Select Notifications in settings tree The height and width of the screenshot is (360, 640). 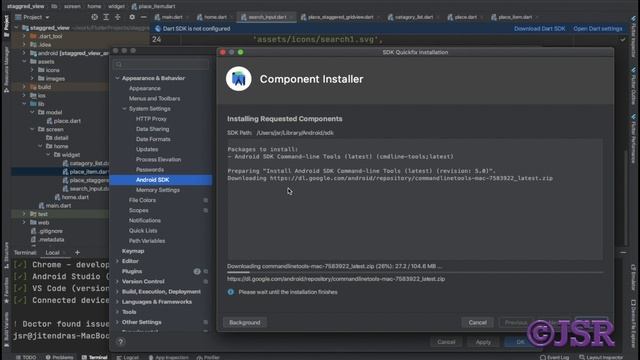[144, 220]
